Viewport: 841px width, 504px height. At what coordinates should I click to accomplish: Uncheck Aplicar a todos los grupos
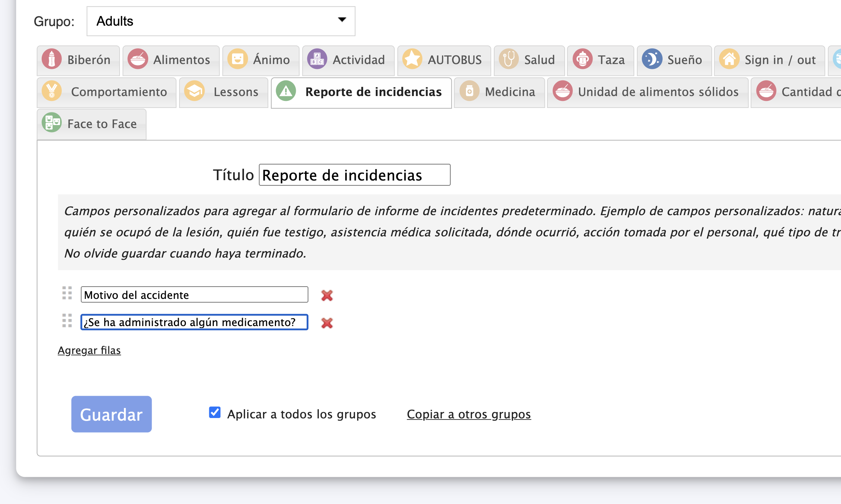point(215,412)
